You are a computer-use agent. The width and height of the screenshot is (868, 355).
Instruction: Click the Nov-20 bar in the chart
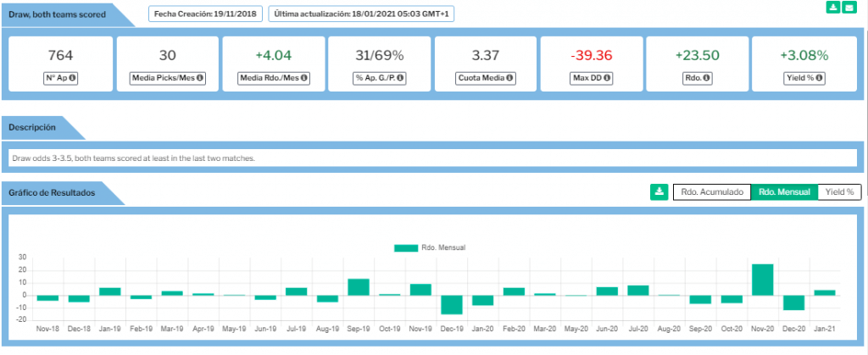click(762, 280)
